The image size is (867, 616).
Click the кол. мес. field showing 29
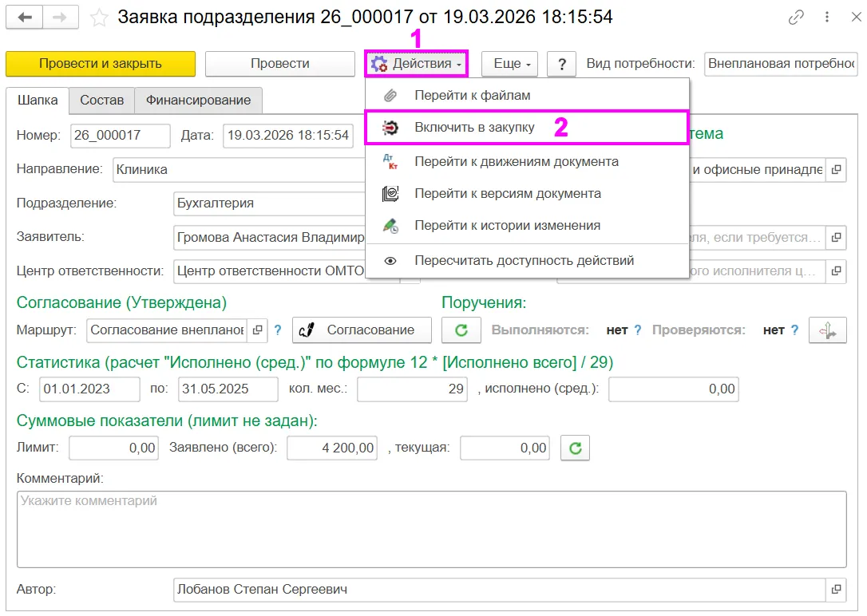coord(413,389)
